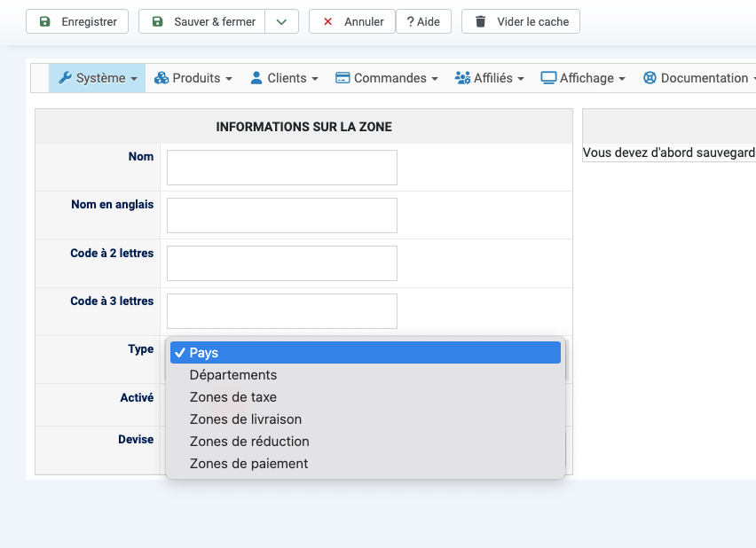Choose Zones de taxe option
The height and width of the screenshot is (548, 756).
tap(366, 396)
